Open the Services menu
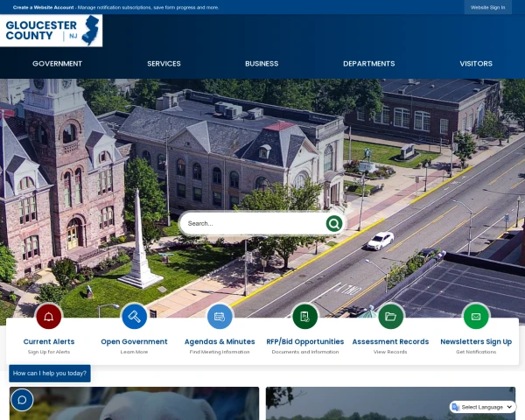The image size is (525, 420). (x=164, y=63)
